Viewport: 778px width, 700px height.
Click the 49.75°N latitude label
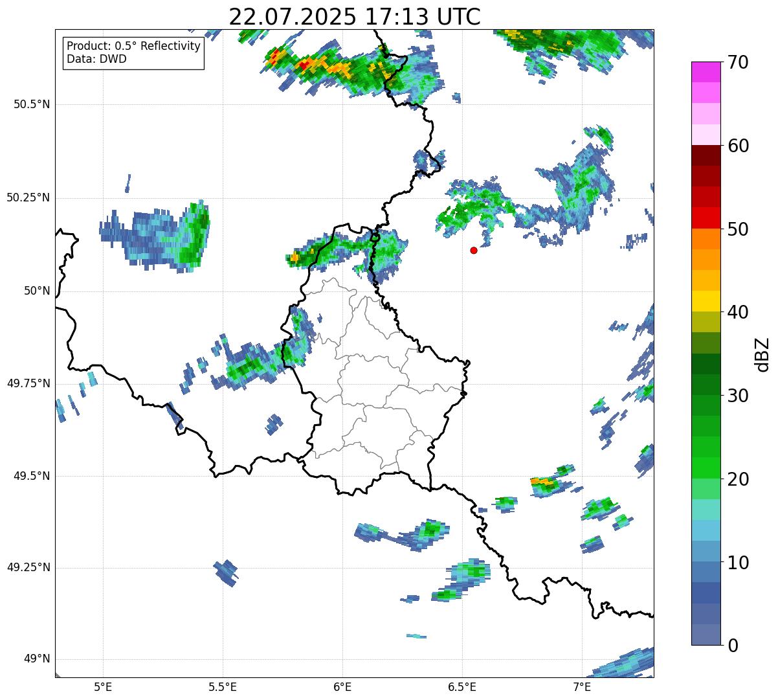(x=28, y=383)
